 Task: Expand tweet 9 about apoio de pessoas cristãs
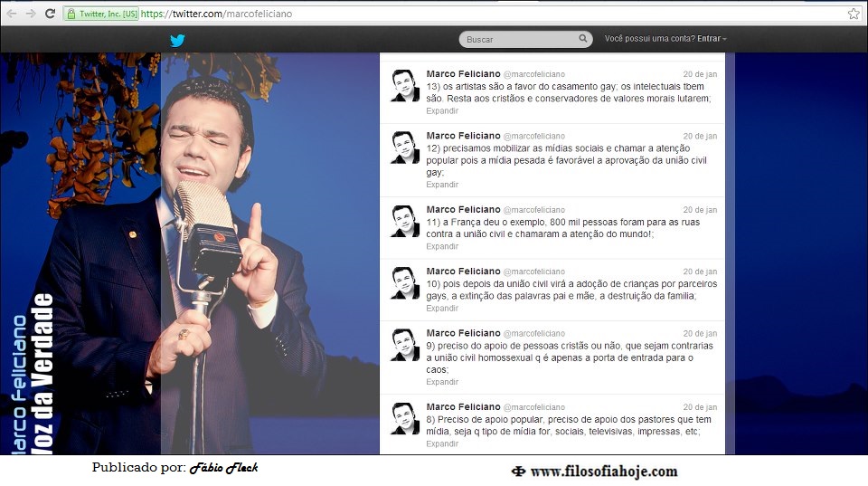click(442, 382)
